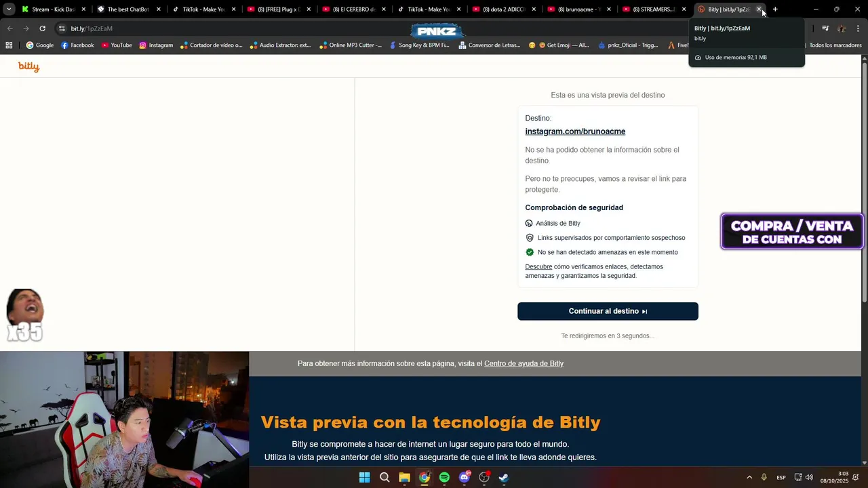This screenshot has height=488, width=868.
Task: Open the Conversor de Letras bookmark
Action: [490, 45]
